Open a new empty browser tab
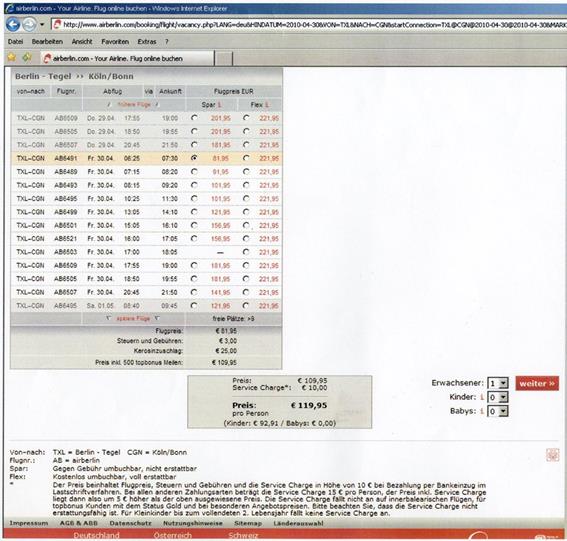The height and width of the screenshot is (541, 567). pyautogui.click(x=223, y=58)
